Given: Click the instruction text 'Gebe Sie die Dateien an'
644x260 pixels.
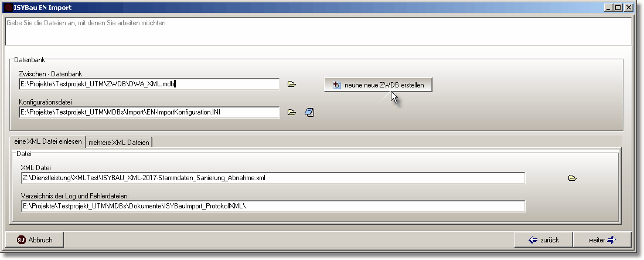Looking at the screenshot, I should click(x=87, y=23).
